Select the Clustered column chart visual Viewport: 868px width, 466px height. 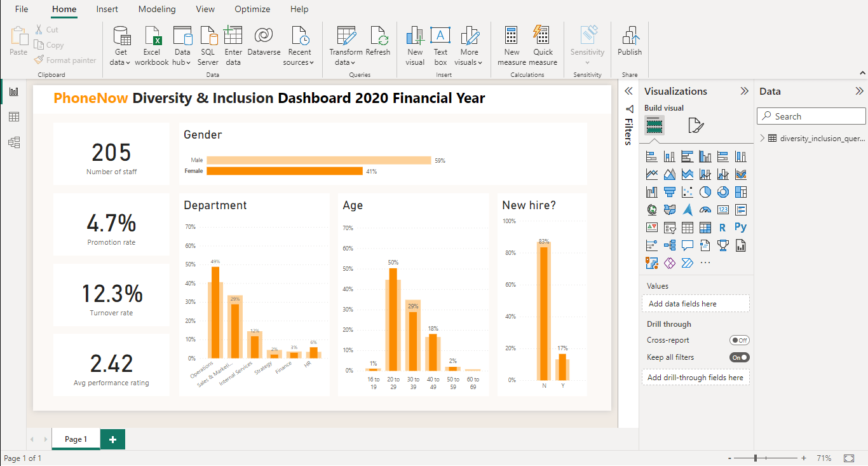[705, 156]
